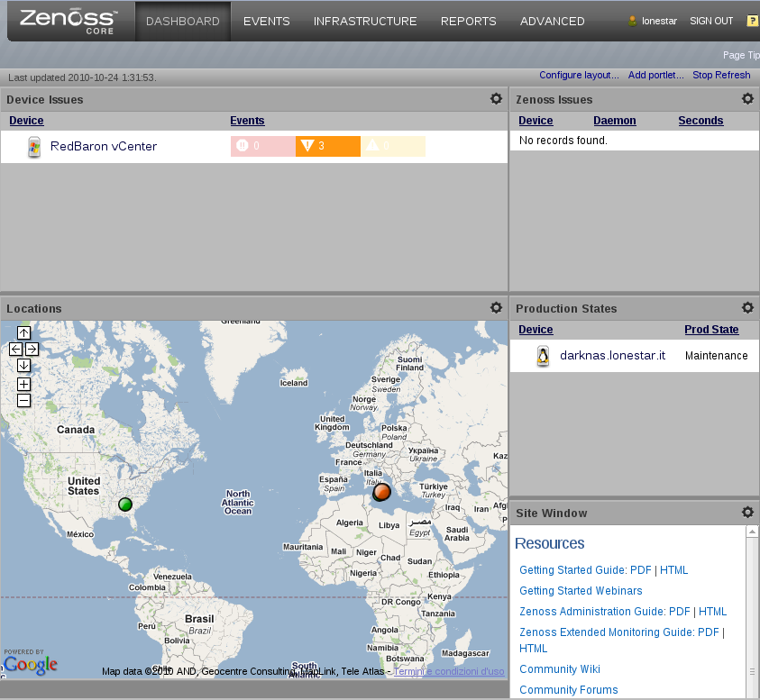Click the Zenoss Core logo
The image size is (760, 700).
[68, 22]
